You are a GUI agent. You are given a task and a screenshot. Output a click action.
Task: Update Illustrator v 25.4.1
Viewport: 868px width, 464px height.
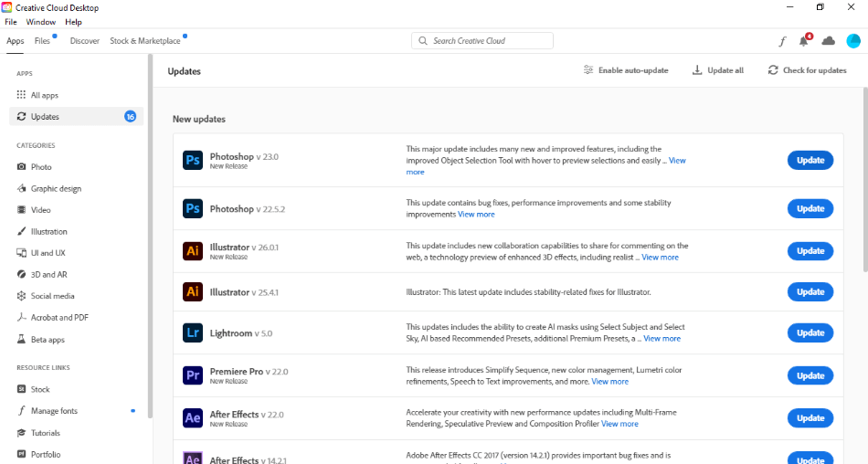[810, 291]
